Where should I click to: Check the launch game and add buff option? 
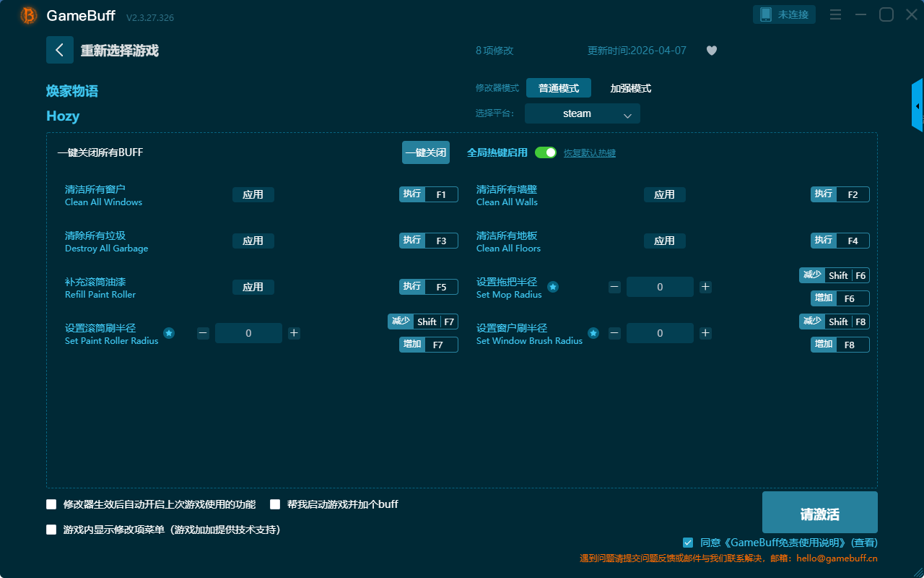[x=275, y=504]
